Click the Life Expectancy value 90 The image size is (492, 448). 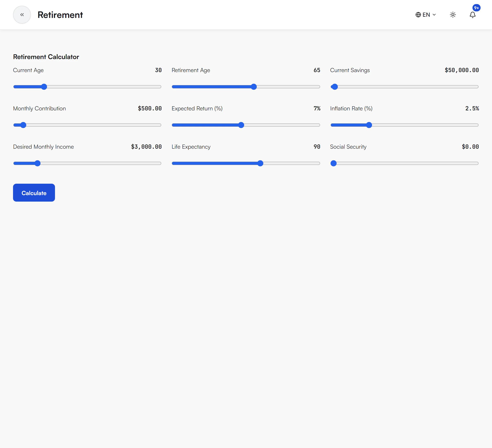tap(317, 147)
